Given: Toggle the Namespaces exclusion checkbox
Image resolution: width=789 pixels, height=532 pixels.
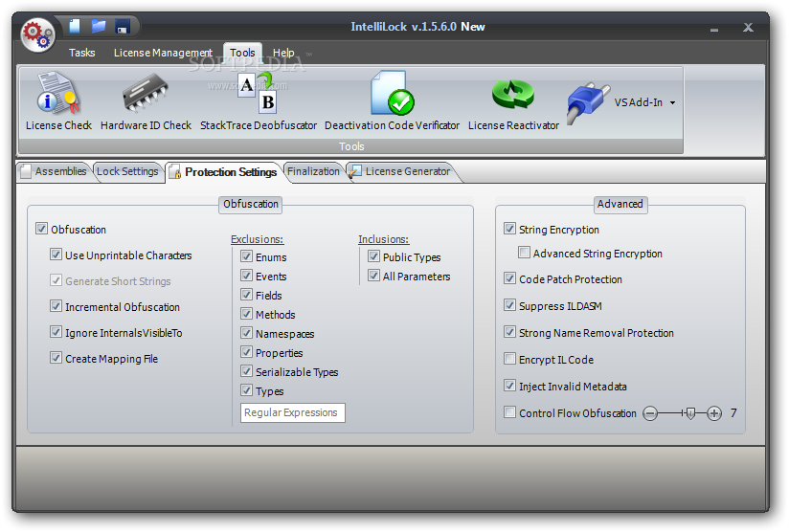Looking at the screenshot, I should point(247,333).
